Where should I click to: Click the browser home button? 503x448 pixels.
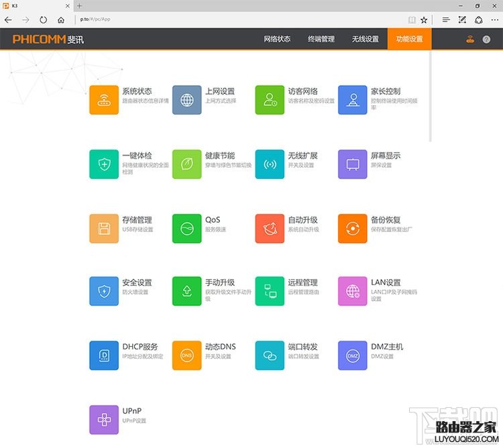[x=60, y=20]
